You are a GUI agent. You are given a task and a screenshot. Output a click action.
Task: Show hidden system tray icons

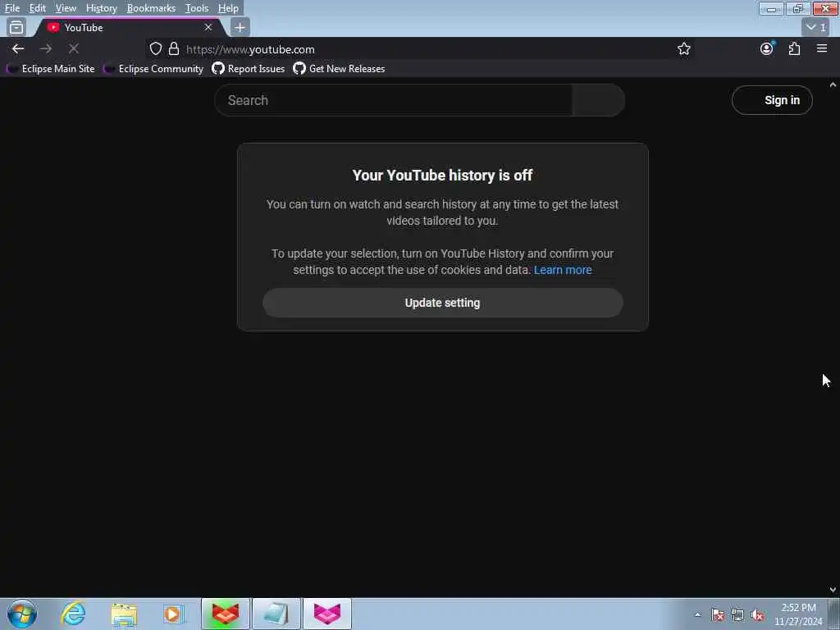(697, 614)
